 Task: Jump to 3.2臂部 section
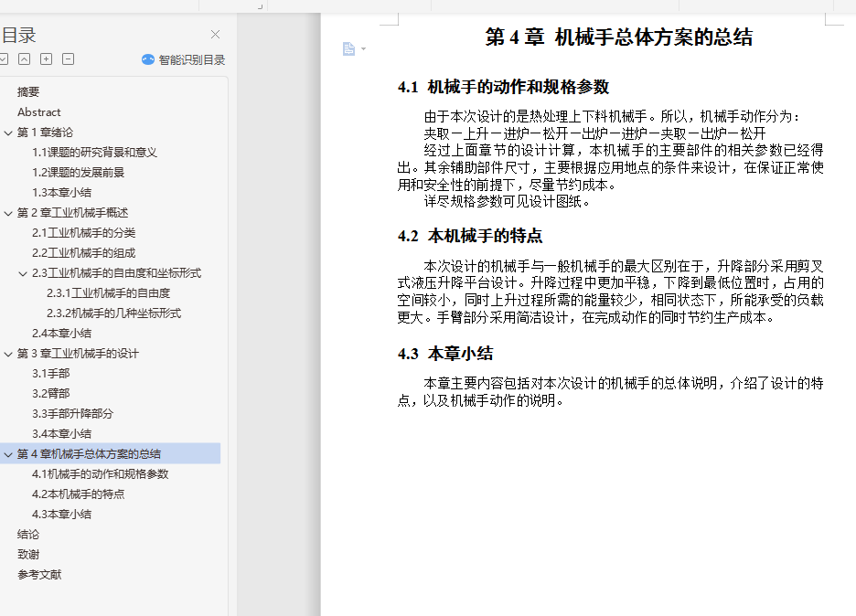click(x=51, y=393)
